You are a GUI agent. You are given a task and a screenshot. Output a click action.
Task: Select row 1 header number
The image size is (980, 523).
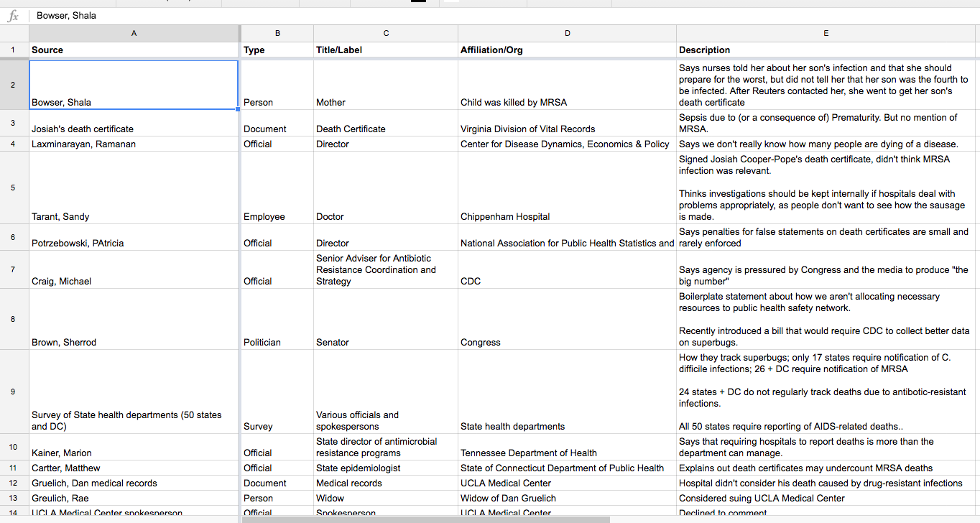[x=14, y=50]
